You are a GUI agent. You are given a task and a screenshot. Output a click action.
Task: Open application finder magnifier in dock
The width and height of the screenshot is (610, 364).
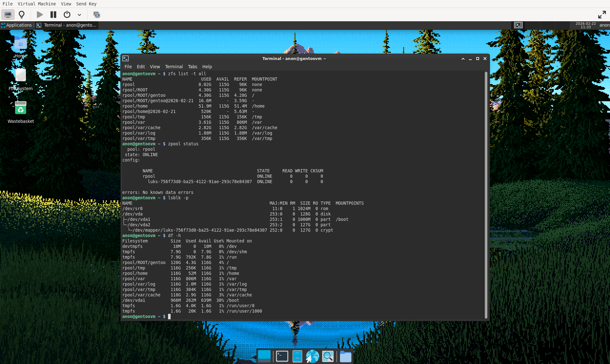(x=328, y=356)
